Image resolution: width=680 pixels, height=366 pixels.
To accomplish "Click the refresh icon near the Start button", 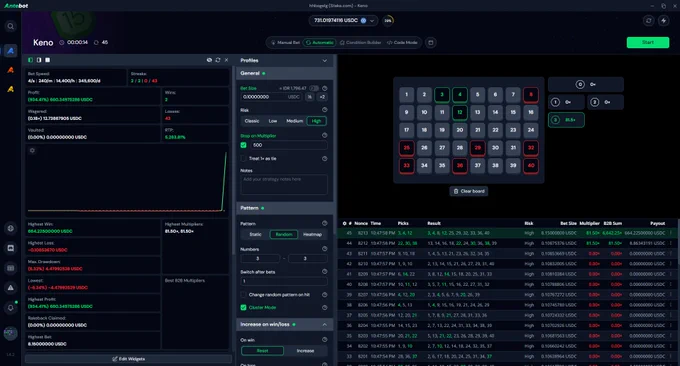I will pos(648,20).
